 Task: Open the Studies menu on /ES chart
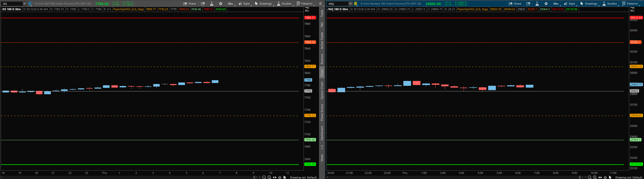[284, 4]
